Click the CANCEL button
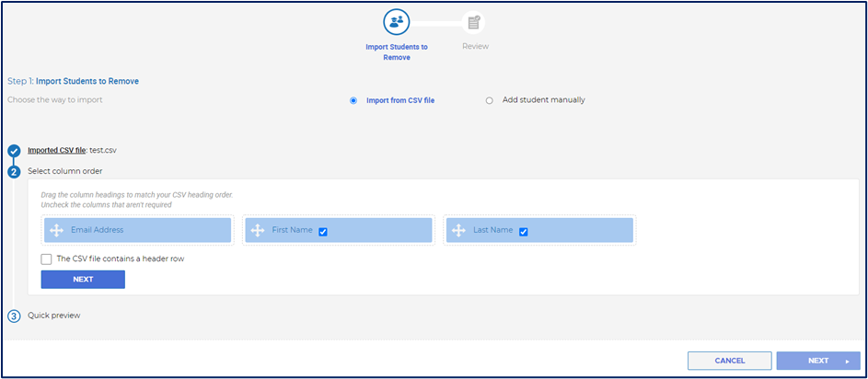Screen dimensions: 868x379 point(730,361)
